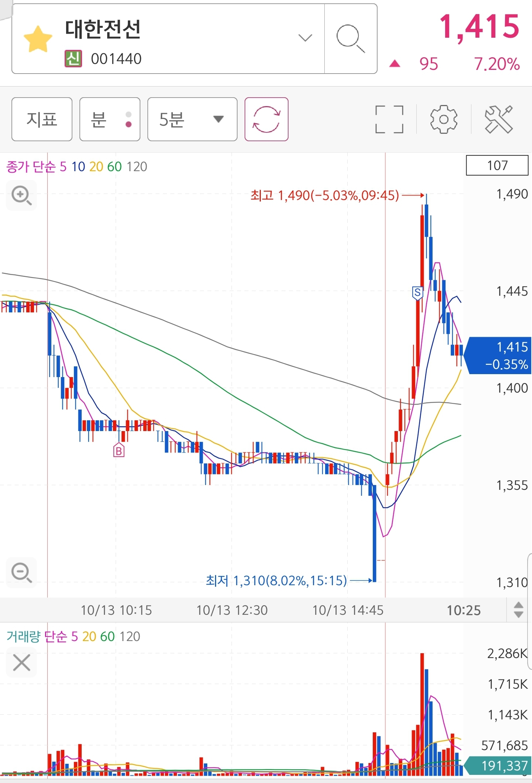Click the price change value 95

[x=429, y=64]
